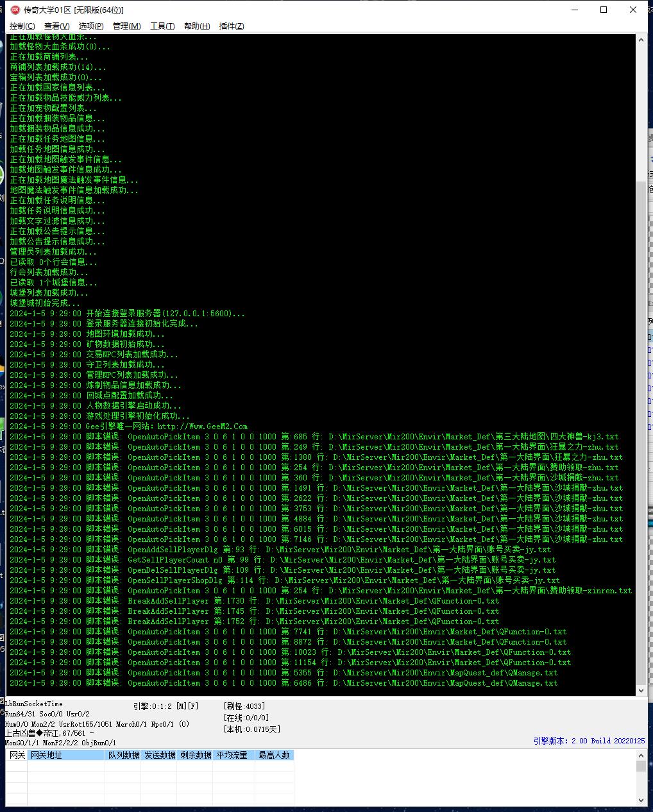
Task: Click the 最高人数 column header
Action: point(275,755)
